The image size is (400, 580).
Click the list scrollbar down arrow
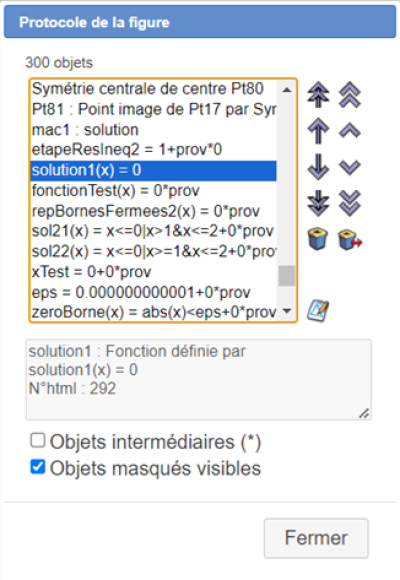[287, 311]
